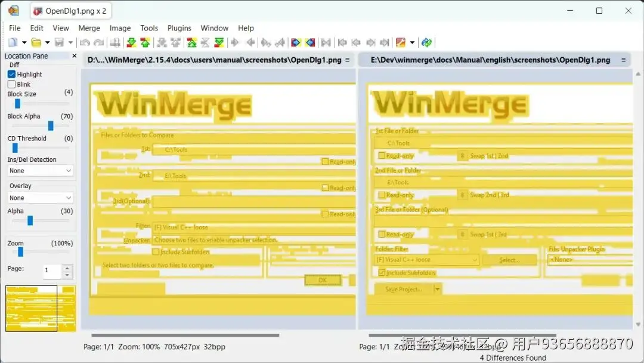Expand the Options wrench dropdown arrow

click(x=412, y=42)
